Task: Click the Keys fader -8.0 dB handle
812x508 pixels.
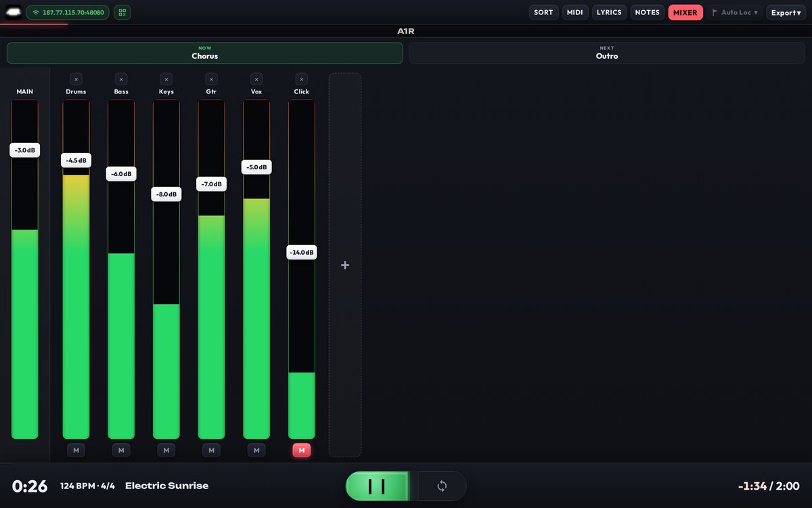Action: tap(166, 194)
